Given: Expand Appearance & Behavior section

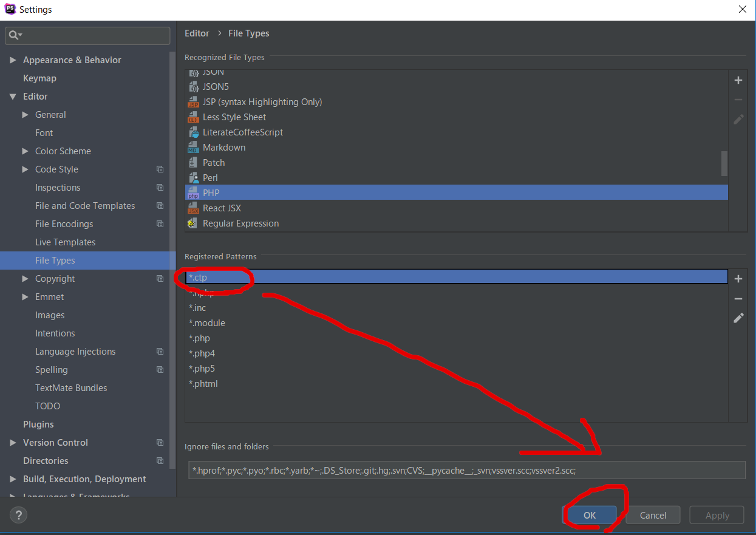Looking at the screenshot, I should click(x=13, y=60).
